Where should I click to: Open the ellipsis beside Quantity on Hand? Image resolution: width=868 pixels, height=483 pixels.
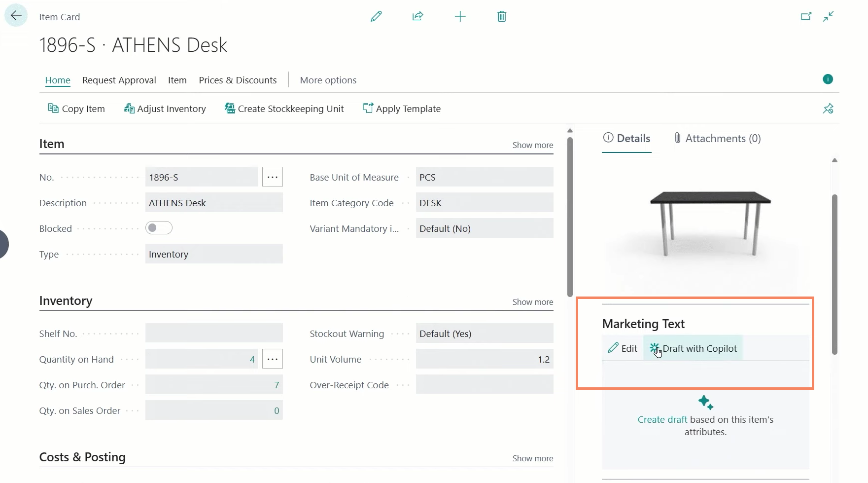click(272, 359)
